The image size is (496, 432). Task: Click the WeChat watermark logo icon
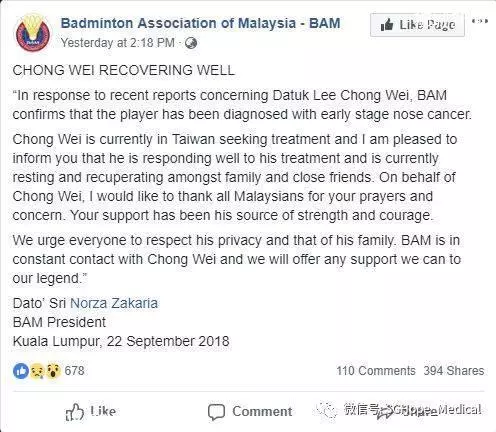tap(325, 410)
